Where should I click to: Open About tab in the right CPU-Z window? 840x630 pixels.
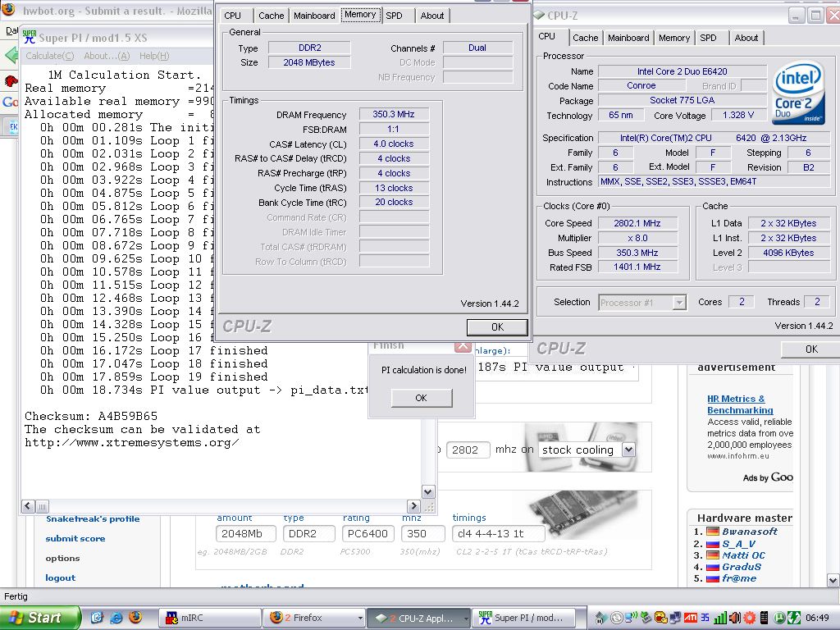tap(746, 38)
